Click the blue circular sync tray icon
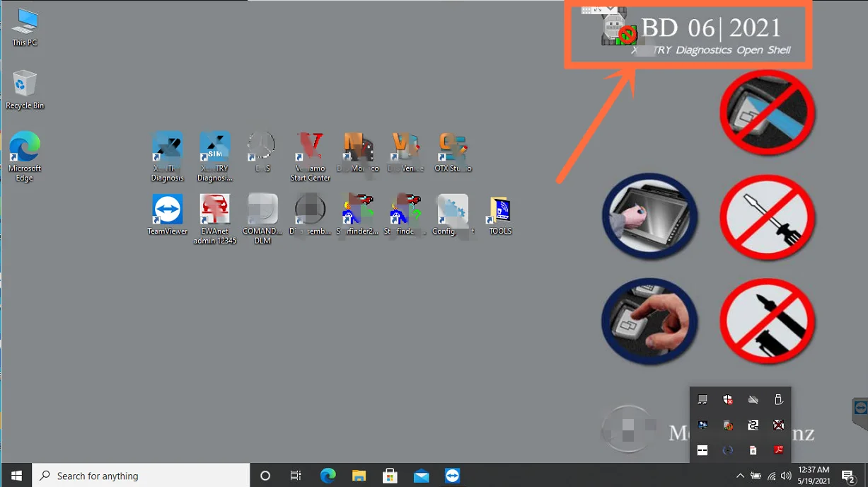Viewport: 868px width, 487px height. 727,450
